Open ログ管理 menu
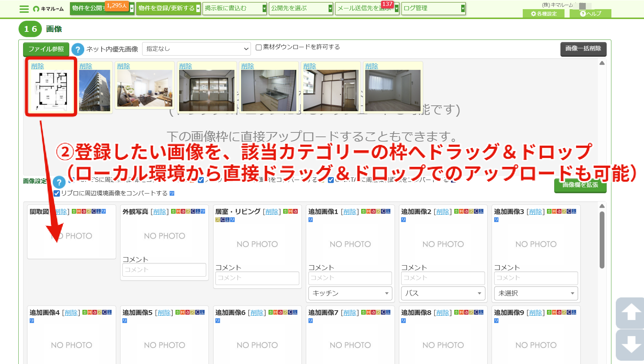Viewport: 644px width, 364px height. point(433,8)
